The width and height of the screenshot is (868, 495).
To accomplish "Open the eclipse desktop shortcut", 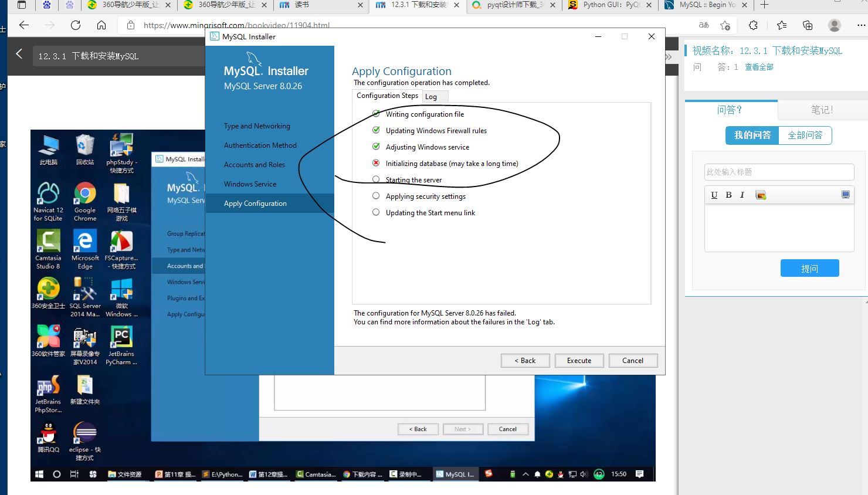I will [x=85, y=442].
